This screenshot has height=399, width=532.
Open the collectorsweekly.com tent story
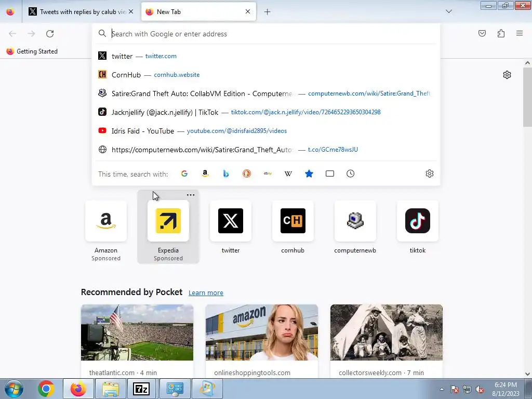click(x=387, y=341)
